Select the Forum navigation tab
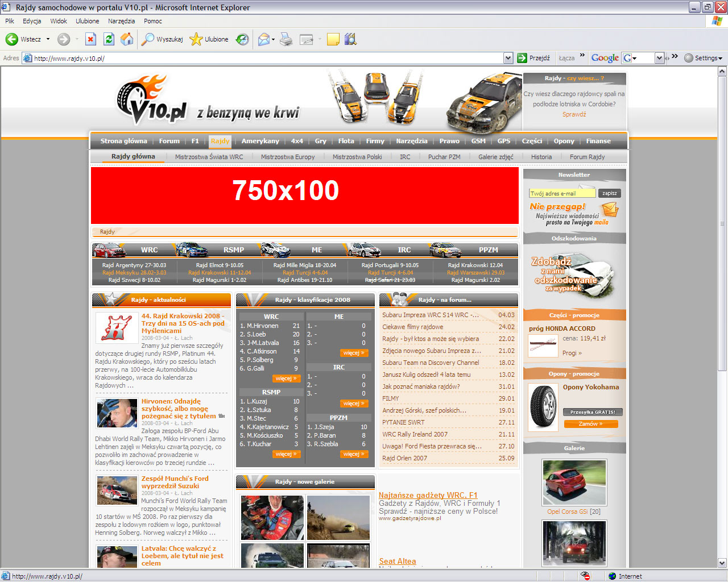This screenshot has height=582, width=728. pyautogui.click(x=169, y=141)
